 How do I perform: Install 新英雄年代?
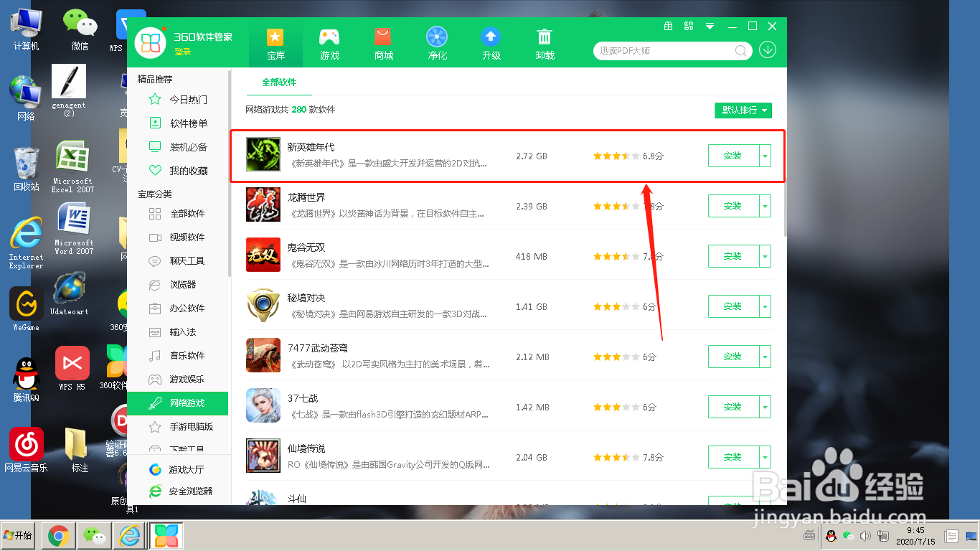(x=733, y=156)
